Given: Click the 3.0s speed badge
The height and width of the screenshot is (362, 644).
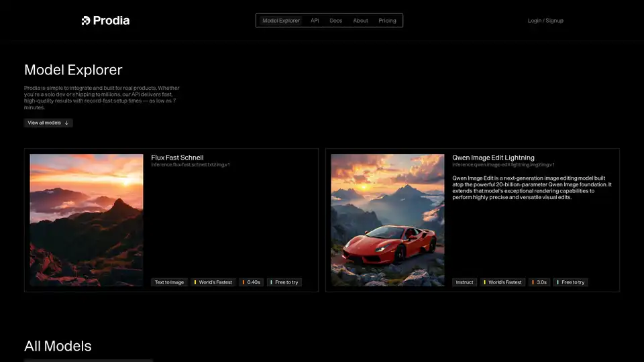Looking at the screenshot, I should [539, 282].
